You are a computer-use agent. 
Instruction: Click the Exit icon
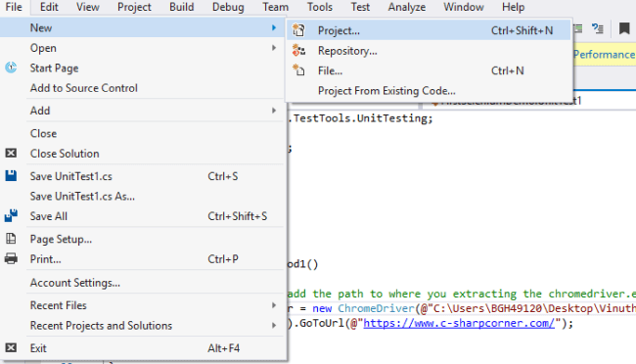[x=11, y=347]
